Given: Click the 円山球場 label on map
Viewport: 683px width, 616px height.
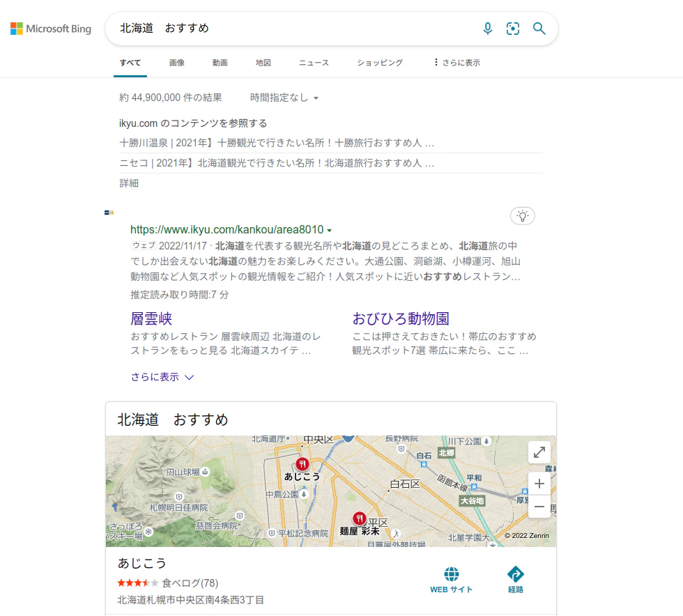Looking at the screenshot, I should tap(183, 472).
